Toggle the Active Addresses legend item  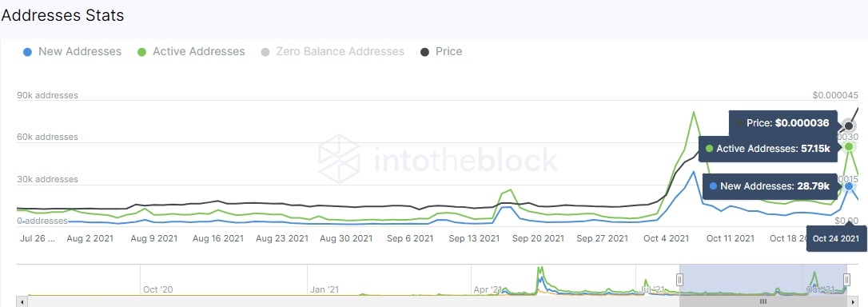point(191,52)
